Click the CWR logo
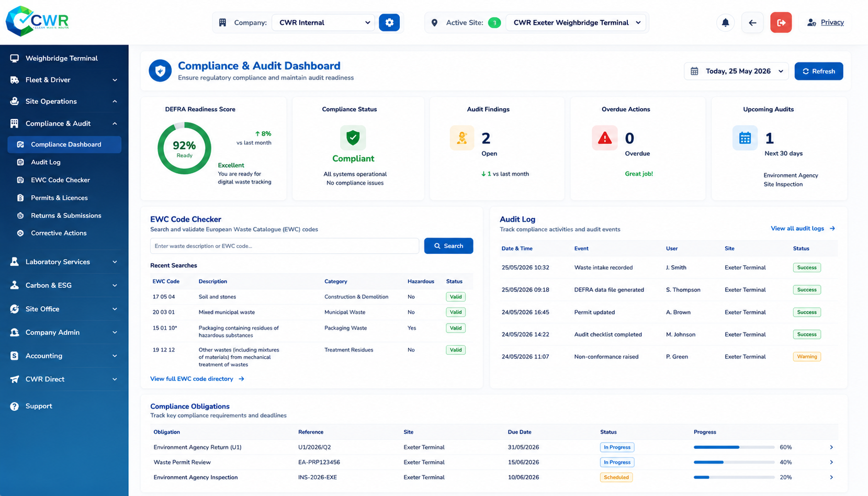Image resolution: width=868 pixels, height=496 pixels. point(37,21)
